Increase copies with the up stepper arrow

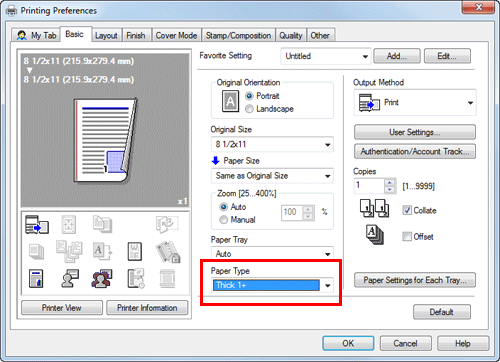coord(389,182)
